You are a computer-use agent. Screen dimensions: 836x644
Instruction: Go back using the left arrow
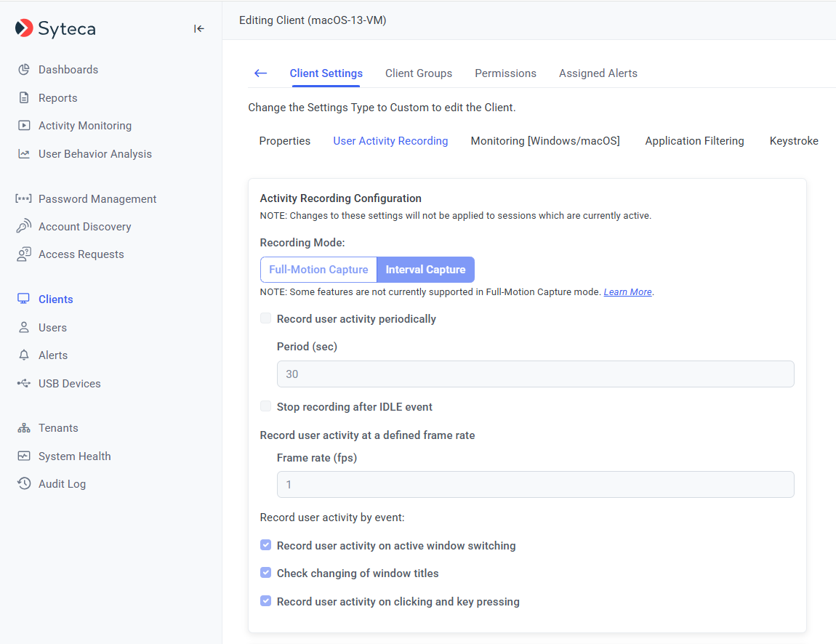pyautogui.click(x=260, y=73)
